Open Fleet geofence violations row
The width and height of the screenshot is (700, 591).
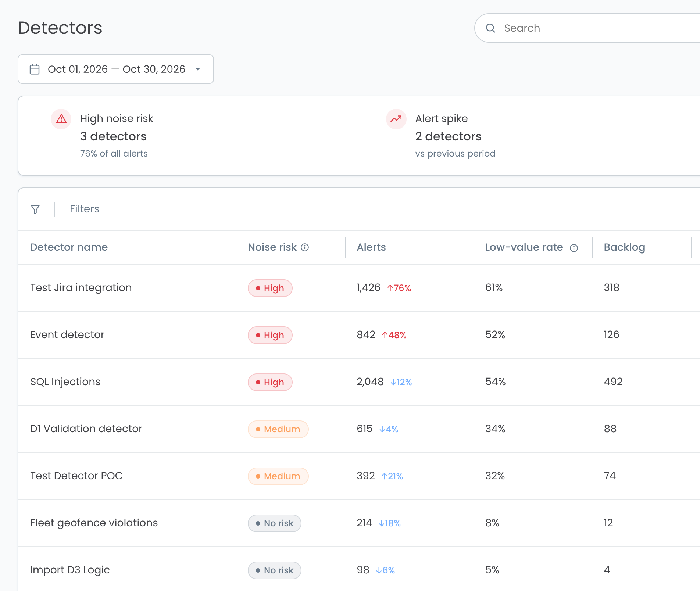click(x=359, y=523)
